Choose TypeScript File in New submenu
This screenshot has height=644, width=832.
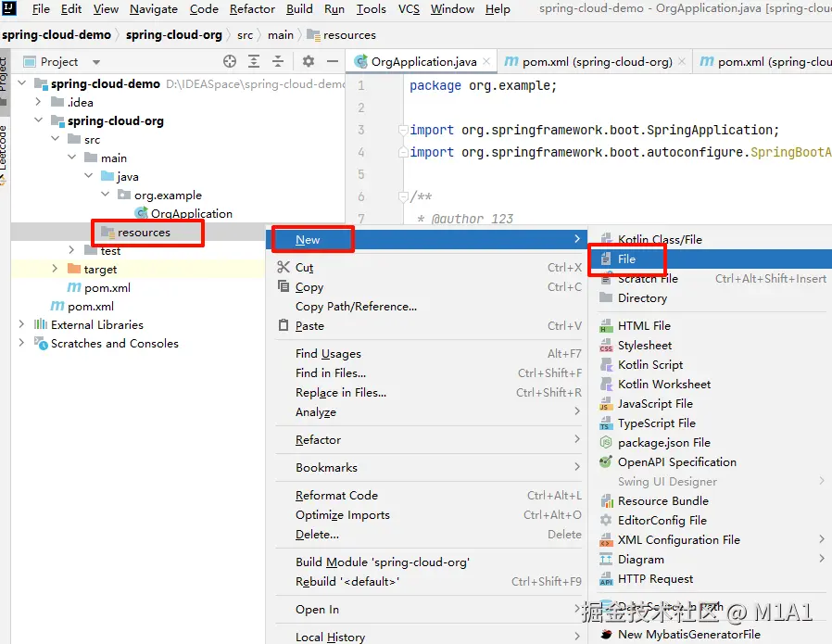pyautogui.click(x=710, y=423)
